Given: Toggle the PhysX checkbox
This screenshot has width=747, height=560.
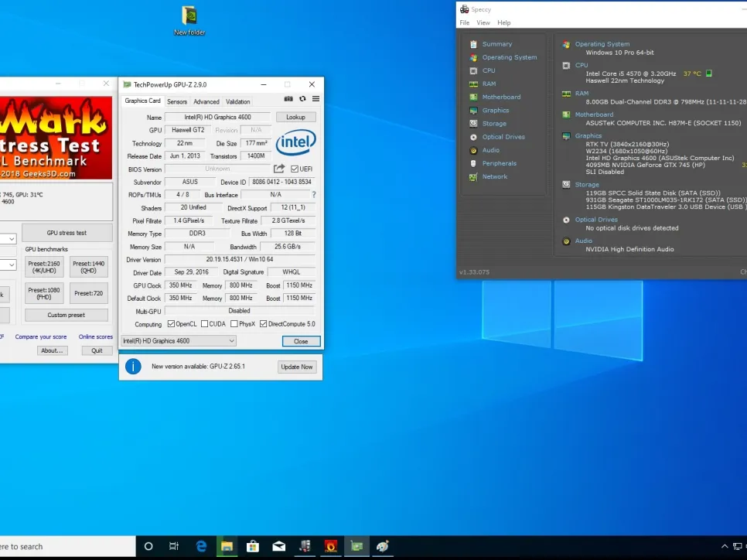Looking at the screenshot, I should [x=234, y=324].
